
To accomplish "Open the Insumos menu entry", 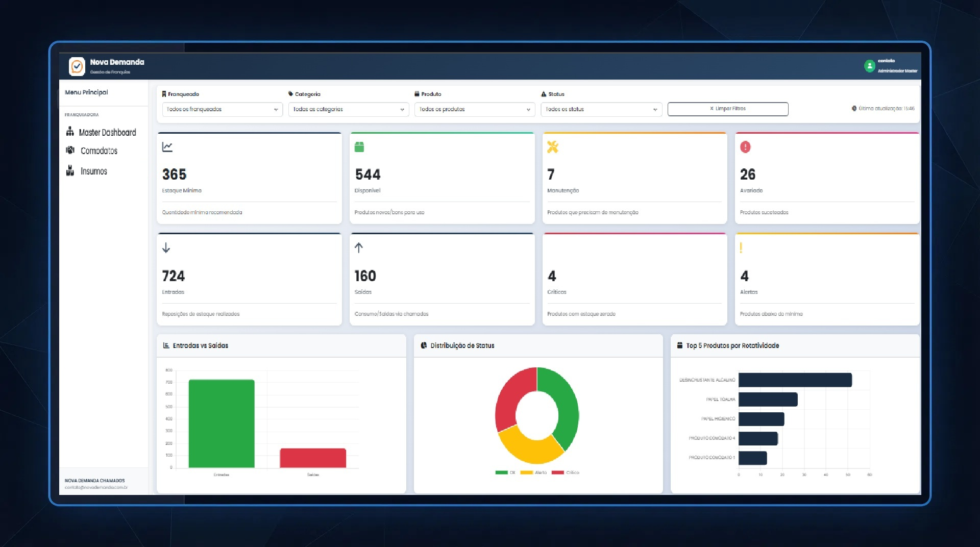I will click(x=93, y=170).
